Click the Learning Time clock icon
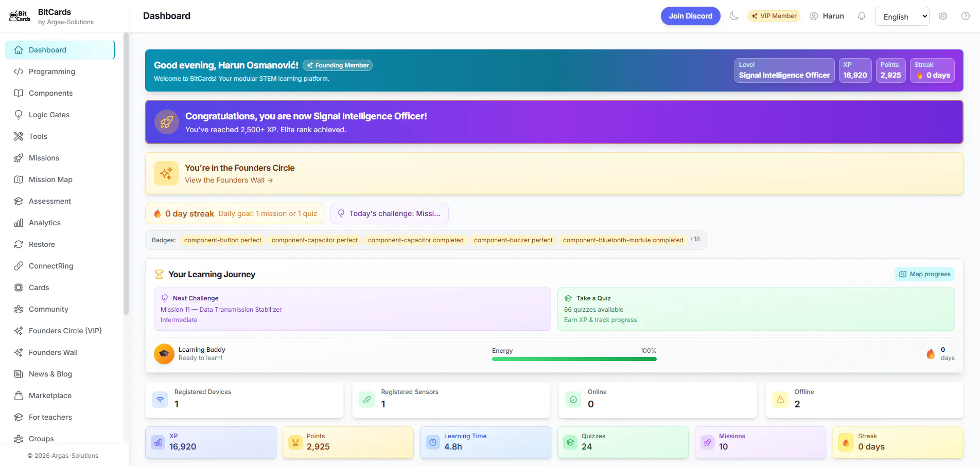The height and width of the screenshot is (466, 980). 433,442
